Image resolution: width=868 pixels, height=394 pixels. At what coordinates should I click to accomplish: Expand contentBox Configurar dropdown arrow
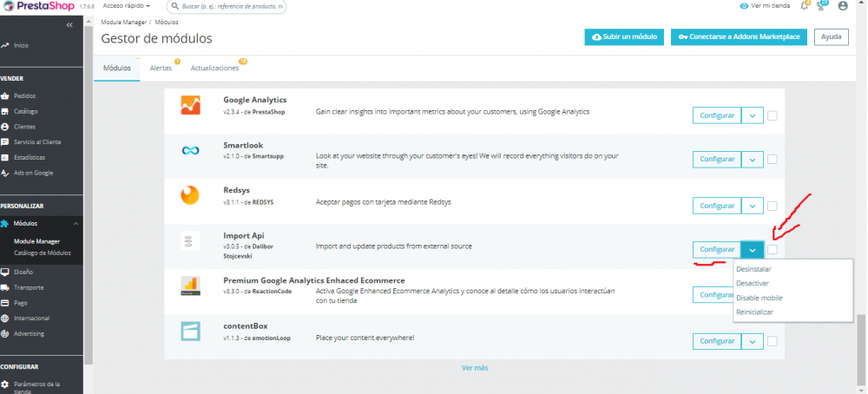click(753, 340)
